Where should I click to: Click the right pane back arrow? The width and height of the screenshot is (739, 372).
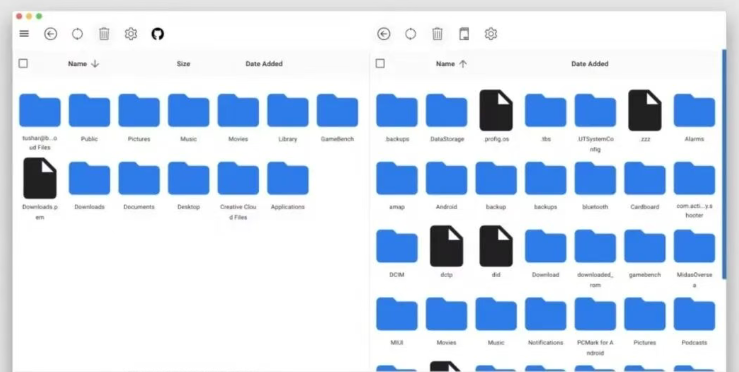click(384, 34)
